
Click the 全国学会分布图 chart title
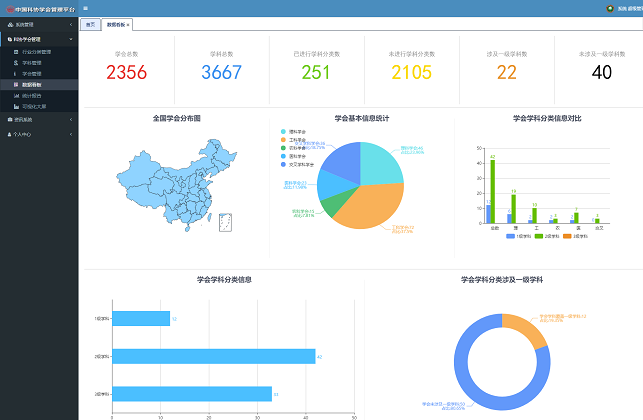176,119
